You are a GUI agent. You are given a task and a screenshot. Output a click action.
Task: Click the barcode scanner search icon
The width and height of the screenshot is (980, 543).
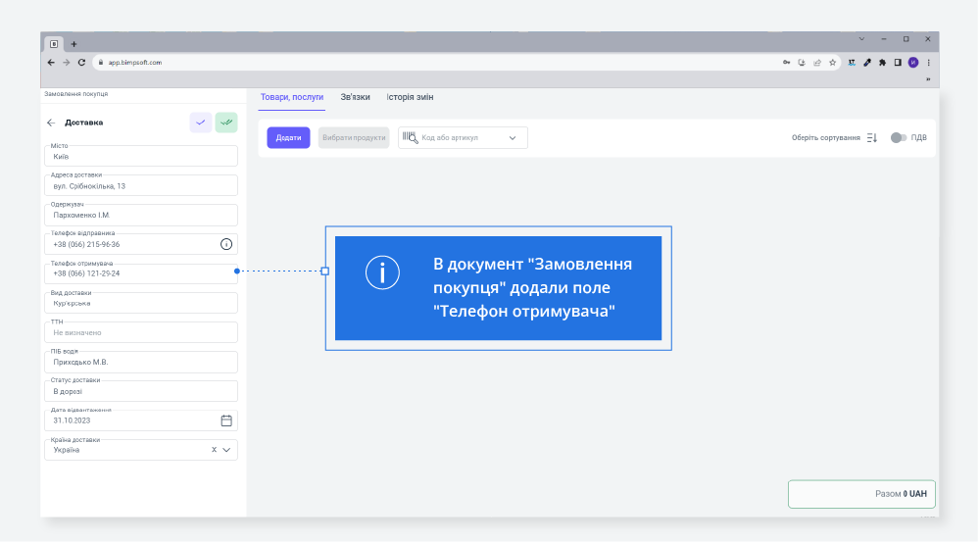pos(409,137)
